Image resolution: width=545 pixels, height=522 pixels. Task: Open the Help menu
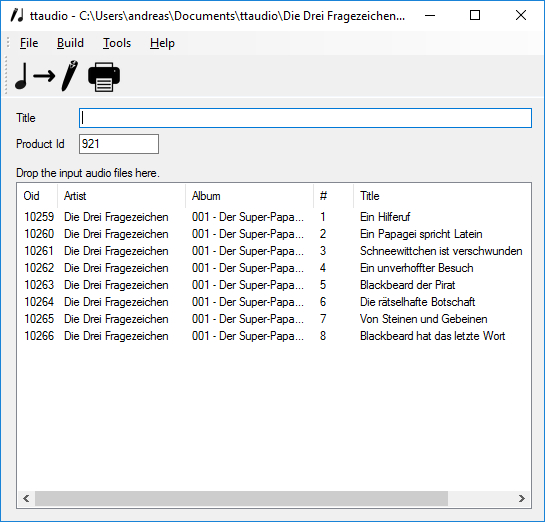click(x=162, y=43)
